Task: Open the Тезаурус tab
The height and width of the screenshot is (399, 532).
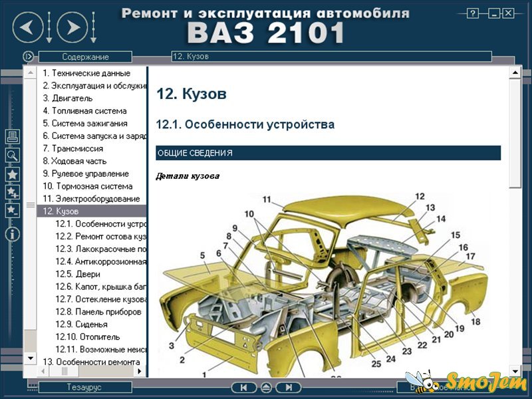Action: pos(85,387)
